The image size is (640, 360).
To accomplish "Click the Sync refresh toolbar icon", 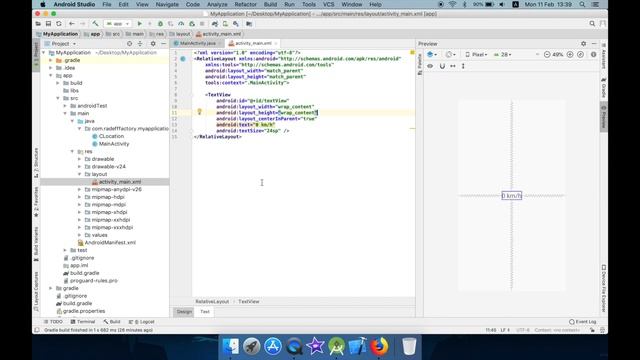I will tap(59, 24).
